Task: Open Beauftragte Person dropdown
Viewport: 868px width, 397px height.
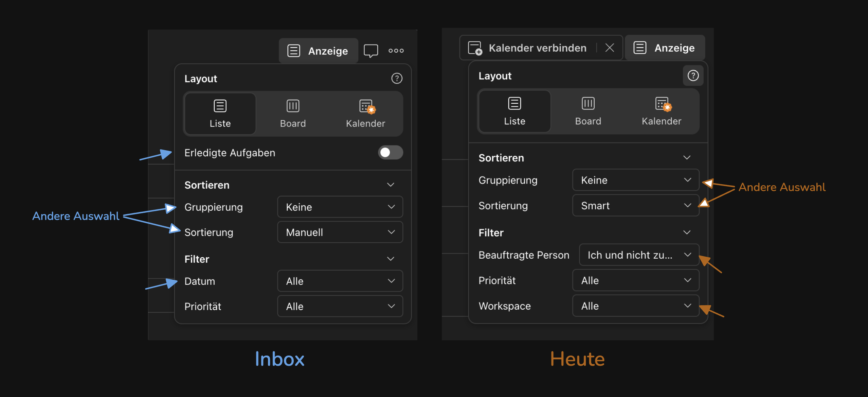Action: [639, 255]
